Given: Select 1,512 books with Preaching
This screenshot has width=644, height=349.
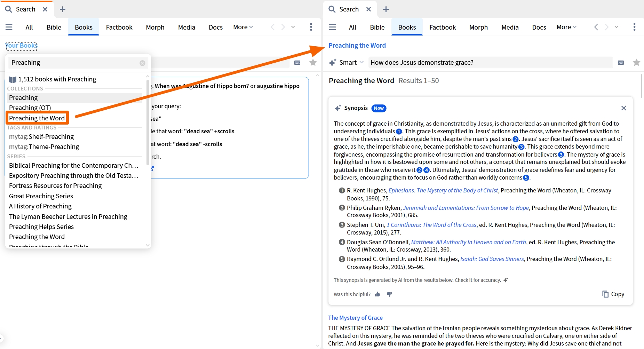Looking at the screenshot, I should pyautogui.click(x=53, y=79).
